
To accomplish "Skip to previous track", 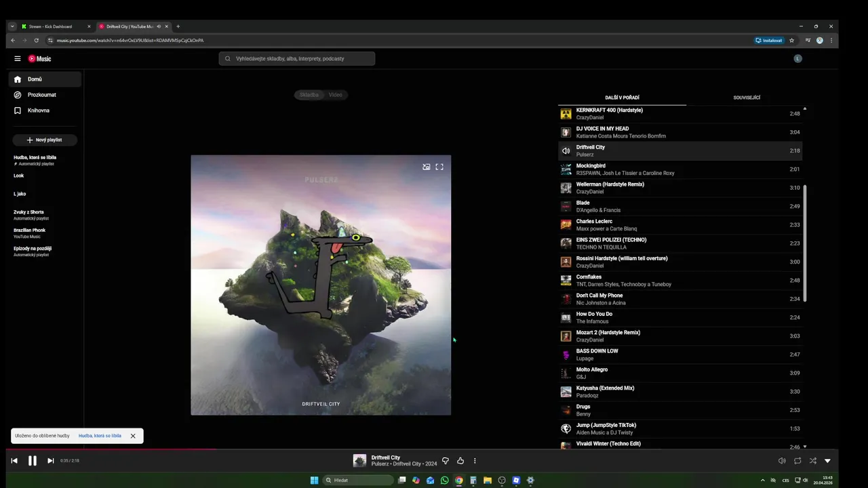I will (x=14, y=461).
